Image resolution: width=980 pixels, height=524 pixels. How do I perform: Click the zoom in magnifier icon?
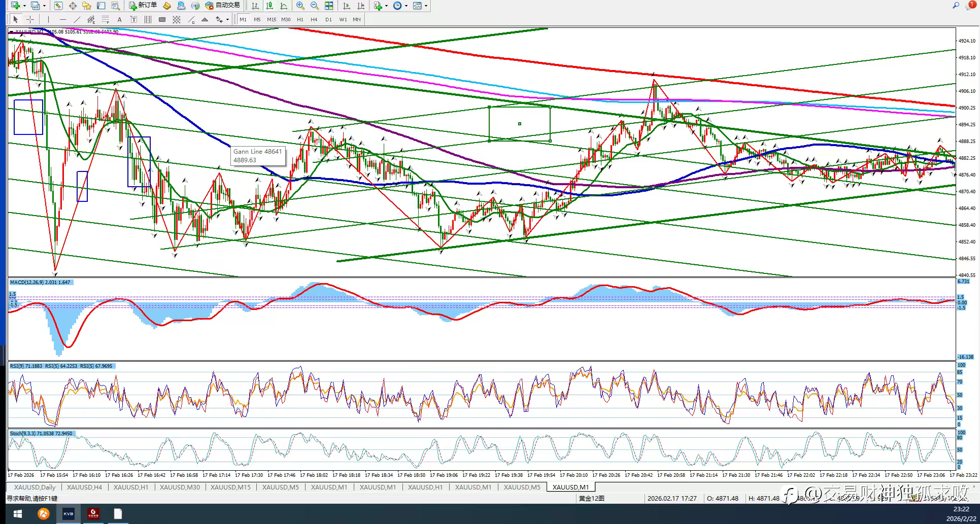[x=300, y=6]
